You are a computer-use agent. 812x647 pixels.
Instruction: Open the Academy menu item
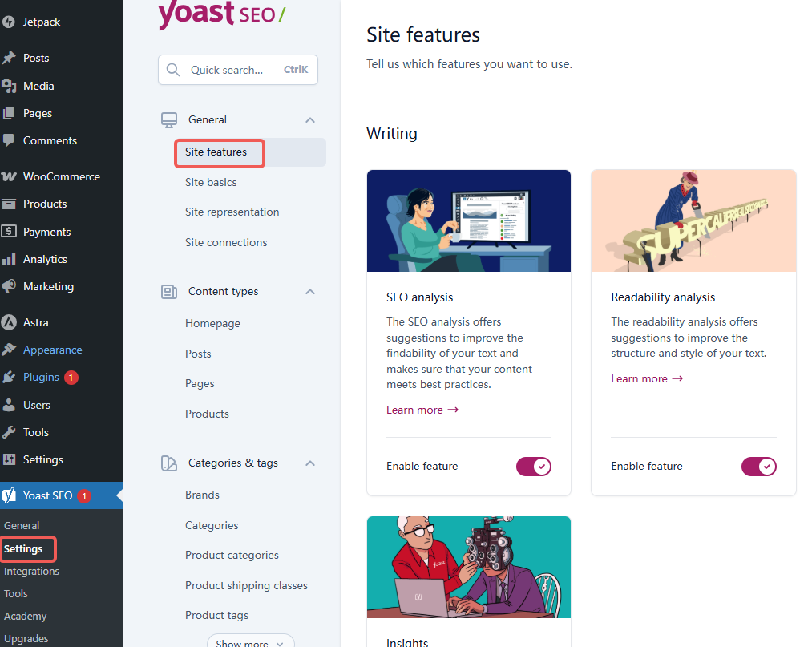click(26, 616)
